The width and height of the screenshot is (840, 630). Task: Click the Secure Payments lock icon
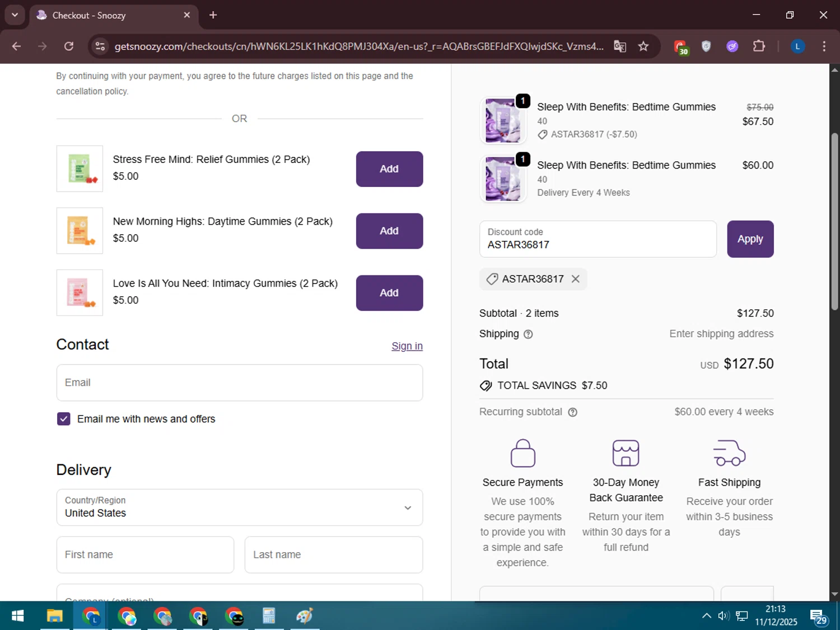(523, 453)
